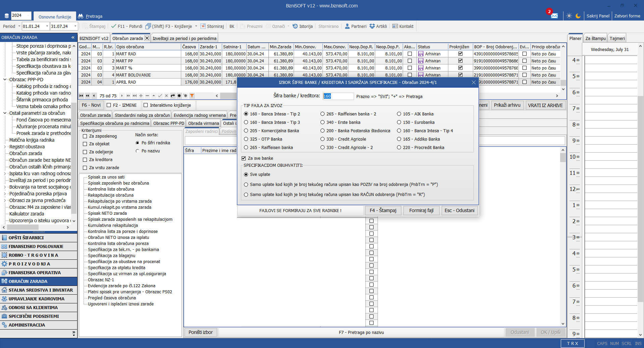
Task: Select '205 - Komercijalna Banka' radio option
Action: pyautogui.click(x=246, y=131)
